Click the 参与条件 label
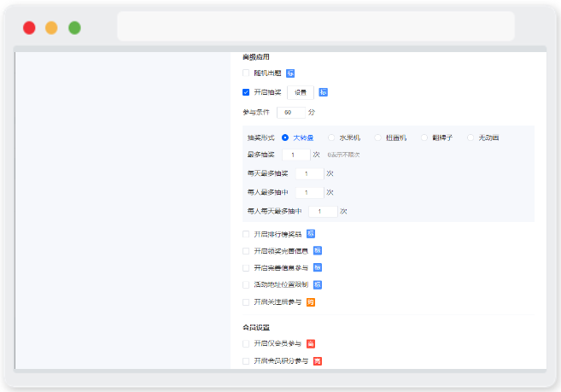 (x=256, y=113)
